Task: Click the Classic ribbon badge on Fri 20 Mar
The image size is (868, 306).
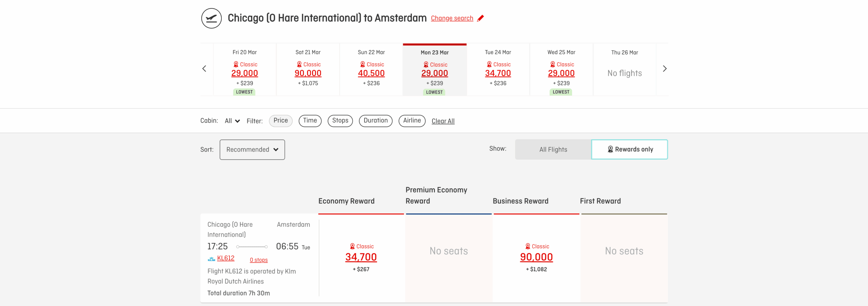Action: pos(236,64)
